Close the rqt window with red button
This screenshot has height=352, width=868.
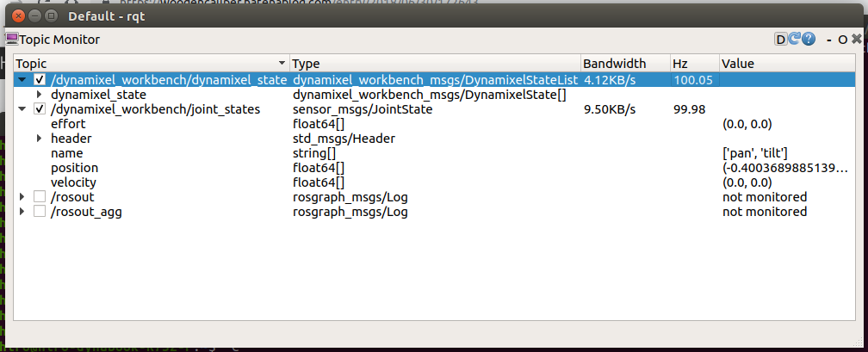[x=18, y=16]
